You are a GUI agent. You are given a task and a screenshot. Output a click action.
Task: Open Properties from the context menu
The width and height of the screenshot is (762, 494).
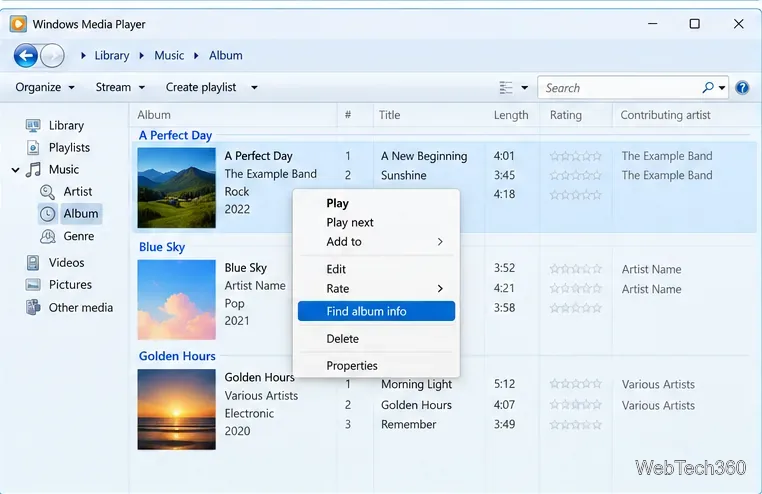(x=376, y=366)
